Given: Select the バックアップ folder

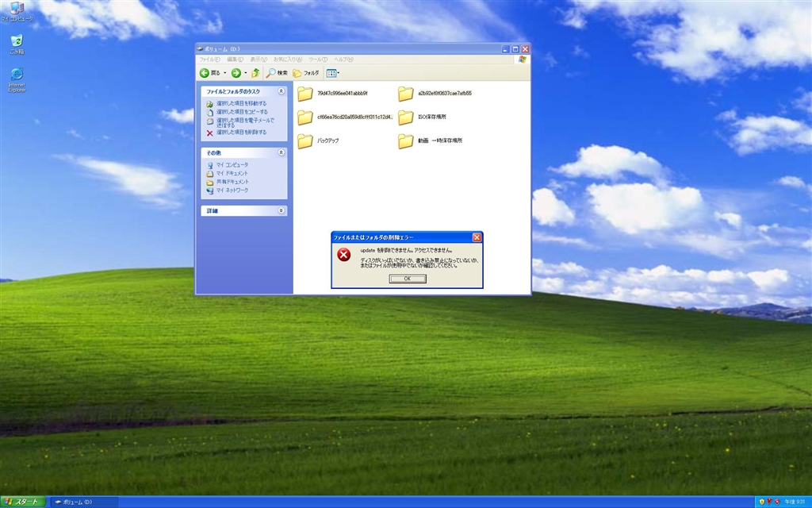Looking at the screenshot, I should (x=318, y=140).
